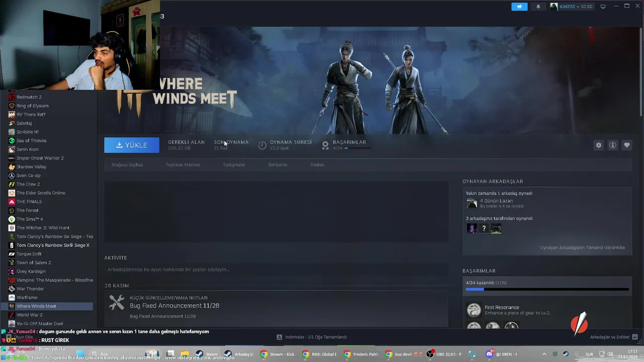Select RV There Yet? in library
Viewport: 644px width, 362px height.
tap(31, 115)
